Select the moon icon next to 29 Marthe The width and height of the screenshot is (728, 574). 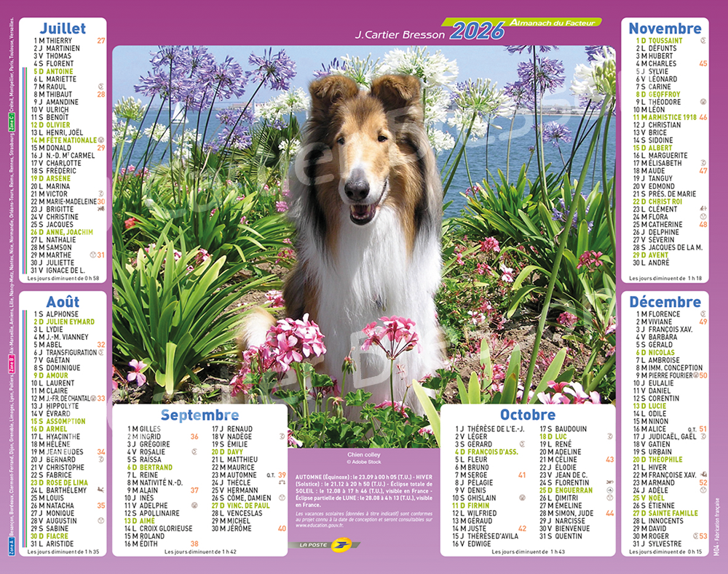92,255
